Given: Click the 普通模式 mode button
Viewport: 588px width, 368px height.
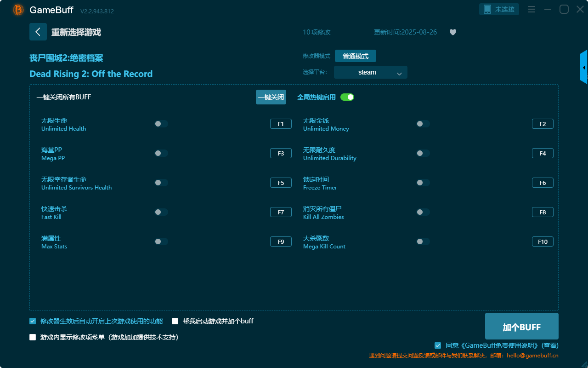Looking at the screenshot, I should 356,56.
